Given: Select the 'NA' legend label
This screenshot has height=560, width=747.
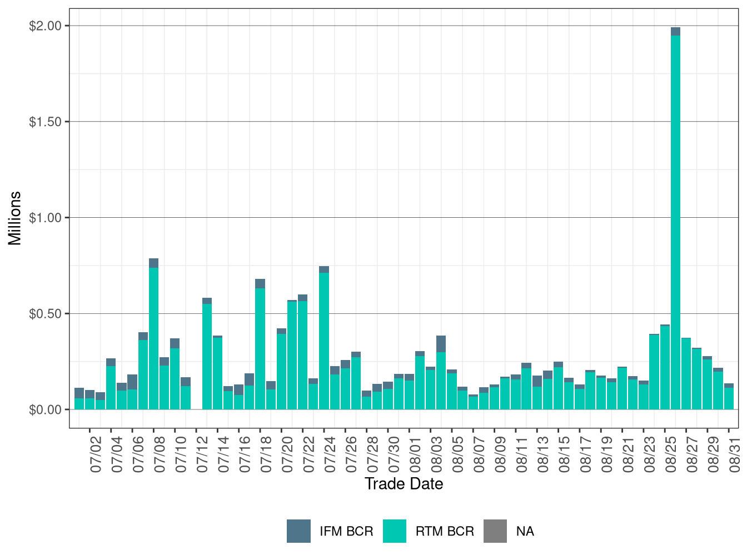Looking at the screenshot, I should [x=525, y=532].
